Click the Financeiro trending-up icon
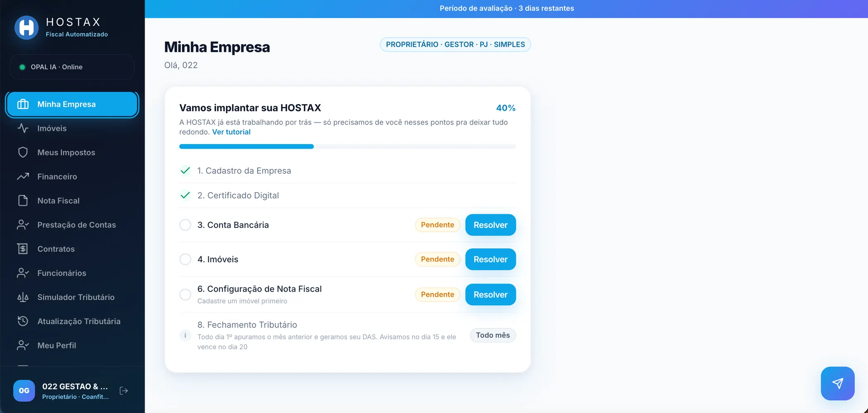 click(23, 176)
